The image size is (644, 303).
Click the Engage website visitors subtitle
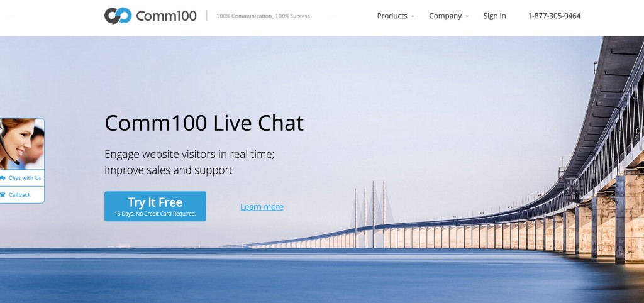pyautogui.click(x=189, y=162)
